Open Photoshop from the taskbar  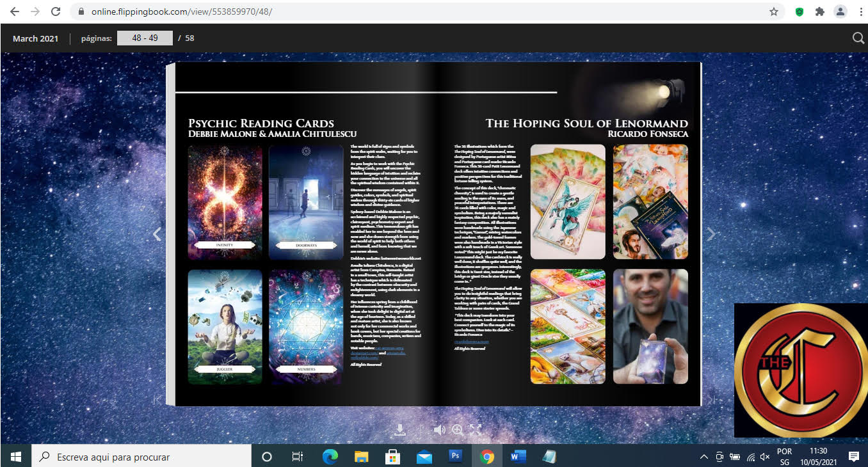[456, 457]
